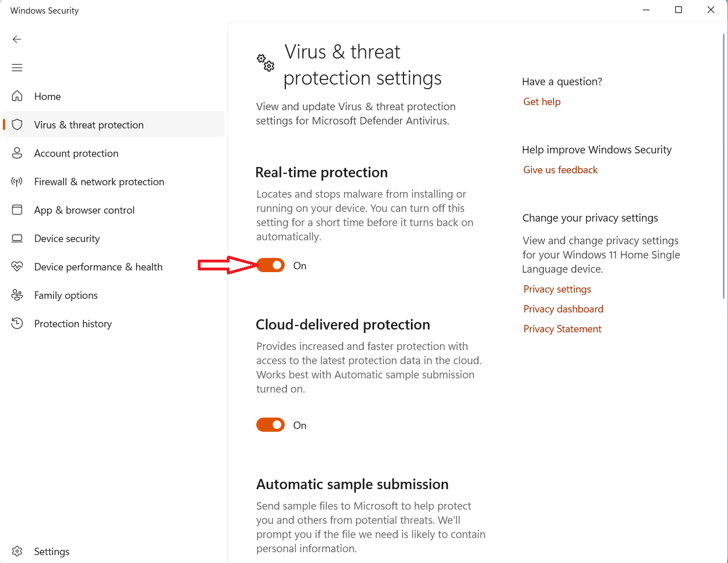This screenshot has height=563, width=728.
Task: Click the App & browser control icon
Action: click(x=17, y=210)
